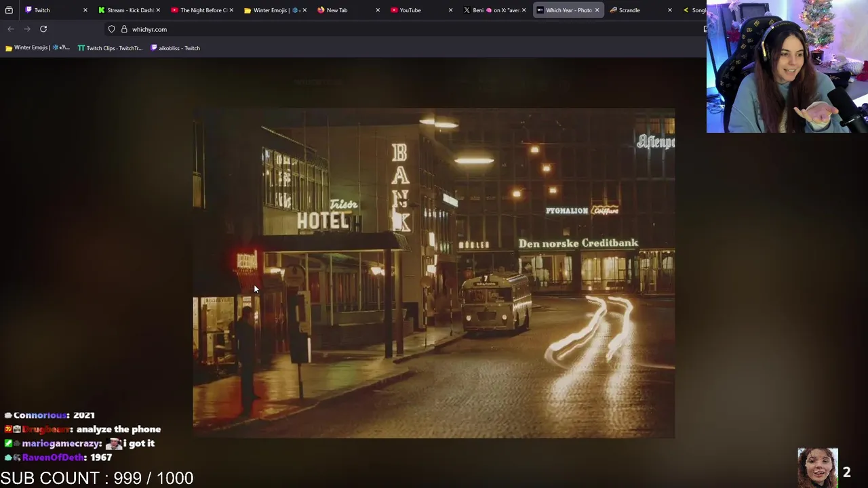
Task: Close the Beni on X tab
Action: [x=524, y=10]
